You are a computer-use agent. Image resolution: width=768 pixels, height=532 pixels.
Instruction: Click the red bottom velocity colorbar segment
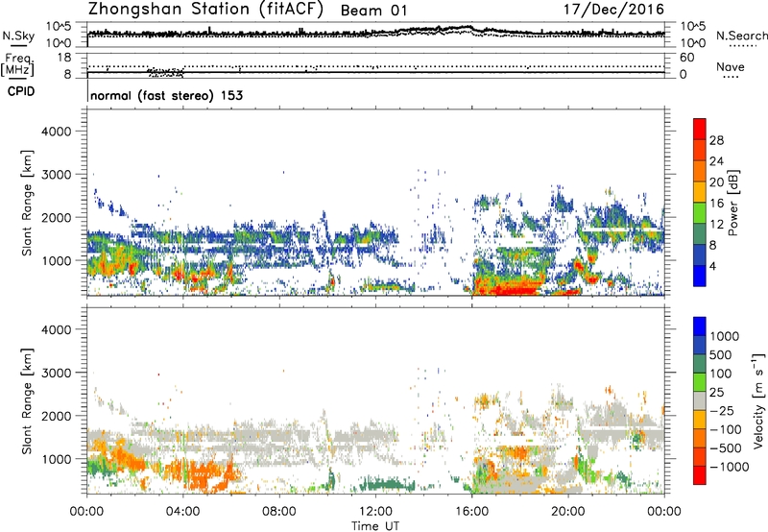pos(700,475)
